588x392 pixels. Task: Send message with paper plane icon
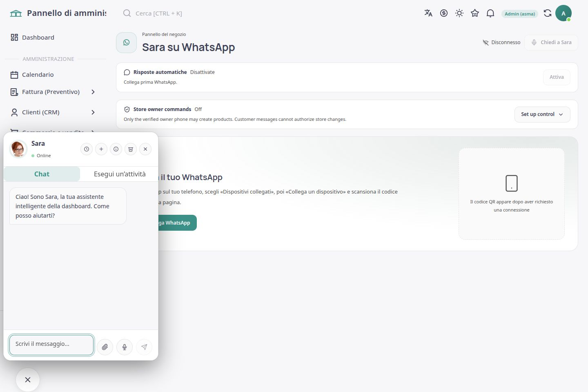pos(144,347)
